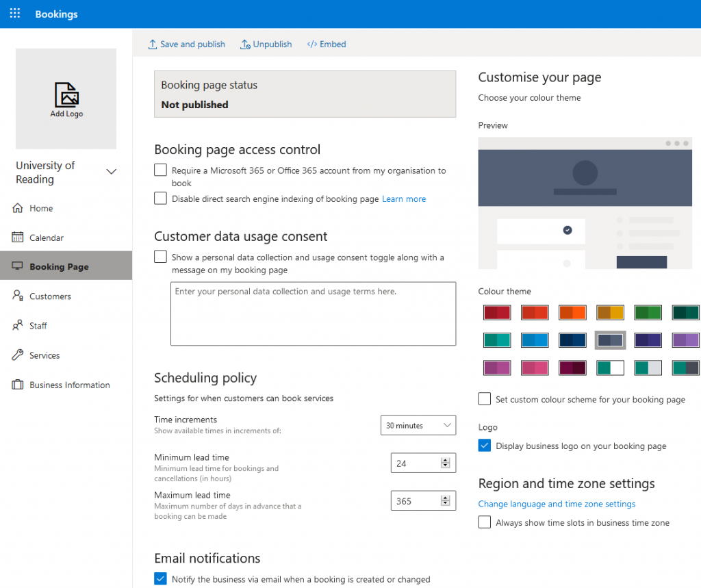Click the Customers person icon
701x588 pixels.
17,296
